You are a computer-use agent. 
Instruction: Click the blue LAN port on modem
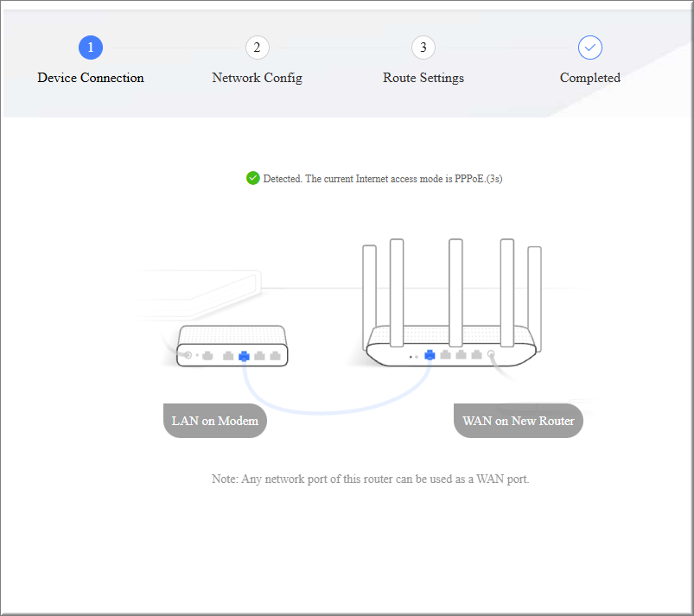244,355
